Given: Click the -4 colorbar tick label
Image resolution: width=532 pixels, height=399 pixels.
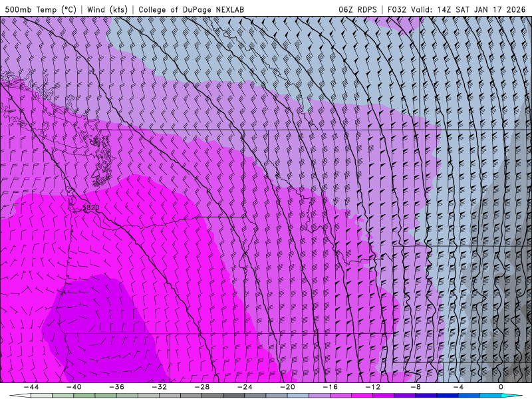Looking at the screenshot, I should click(x=458, y=387).
